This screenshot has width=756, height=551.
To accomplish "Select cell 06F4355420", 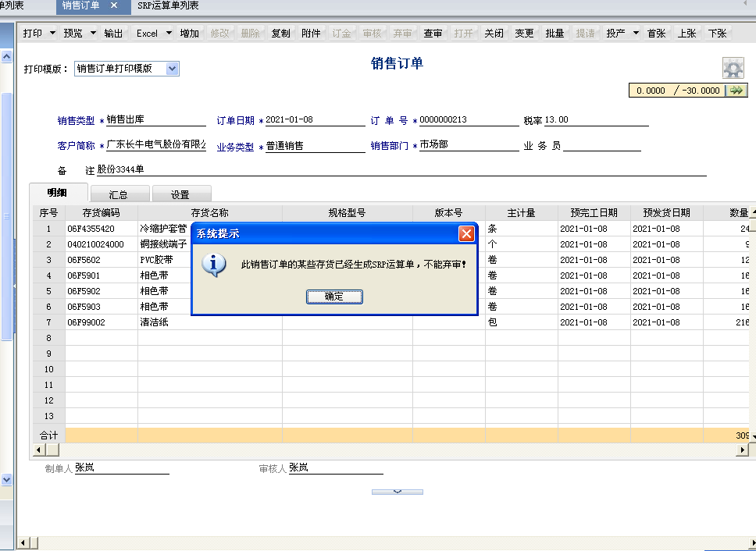I will (x=102, y=229).
